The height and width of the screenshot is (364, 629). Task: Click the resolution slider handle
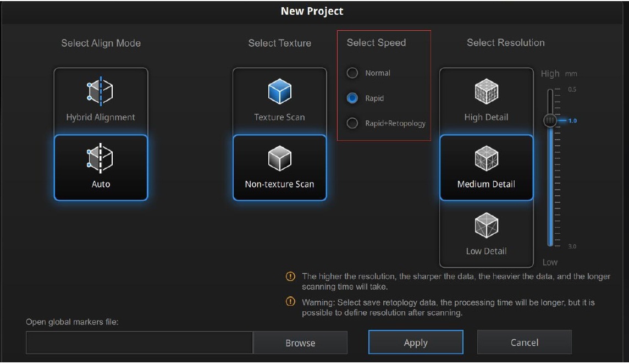tap(550, 120)
